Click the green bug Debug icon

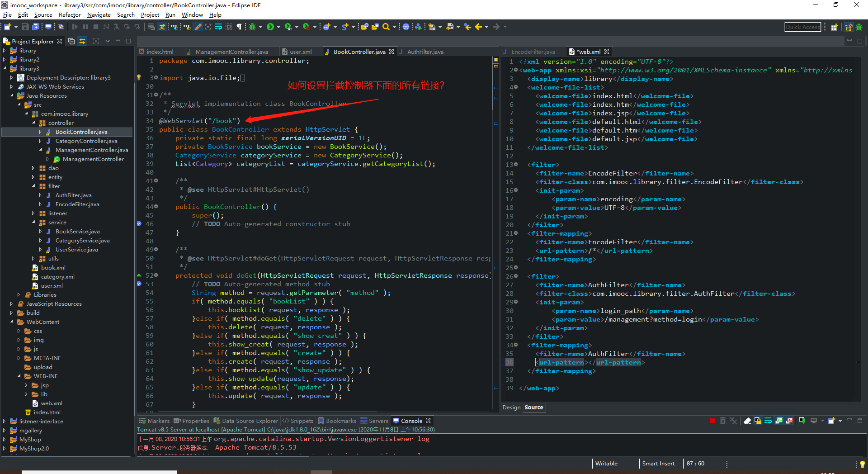coord(252,27)
